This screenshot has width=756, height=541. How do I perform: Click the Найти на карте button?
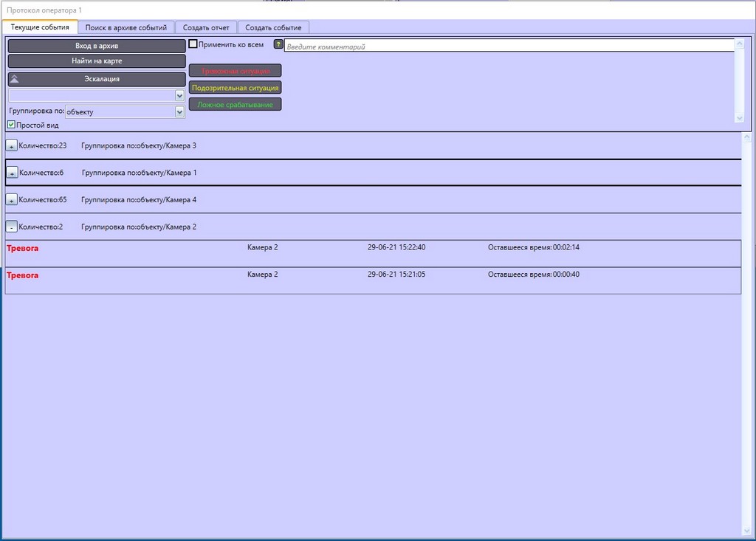[97, 61]
